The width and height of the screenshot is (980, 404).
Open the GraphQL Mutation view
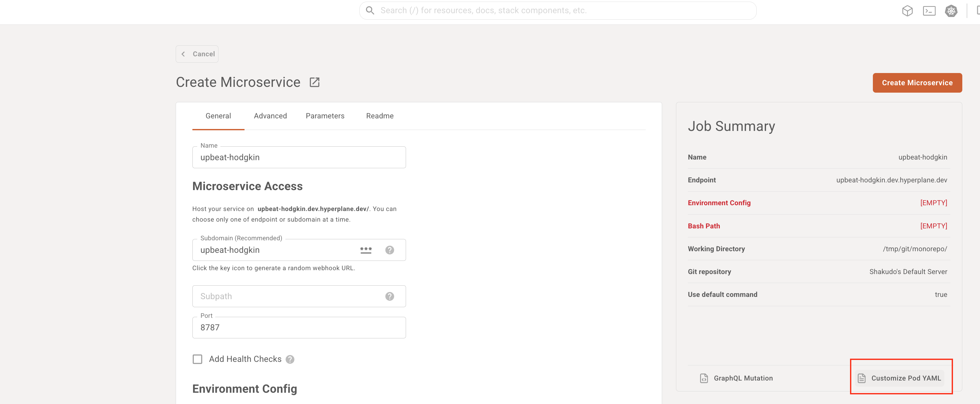(x=736, y=378)
